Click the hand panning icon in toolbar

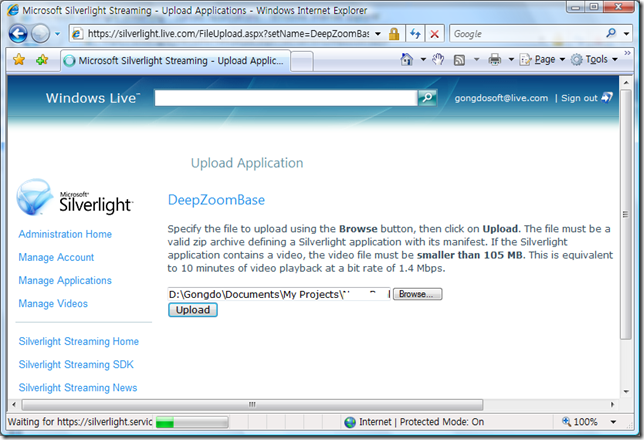[438, 60]
